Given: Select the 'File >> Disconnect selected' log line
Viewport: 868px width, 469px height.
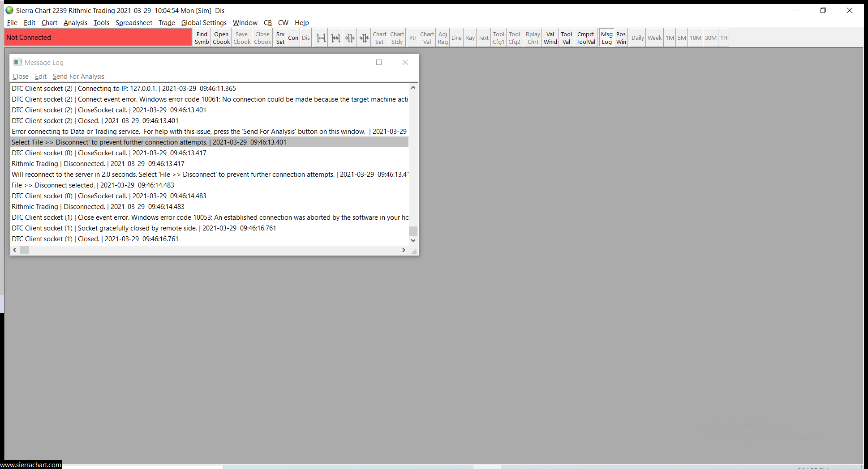Looking at the screenshot, I should pos(210,185).
